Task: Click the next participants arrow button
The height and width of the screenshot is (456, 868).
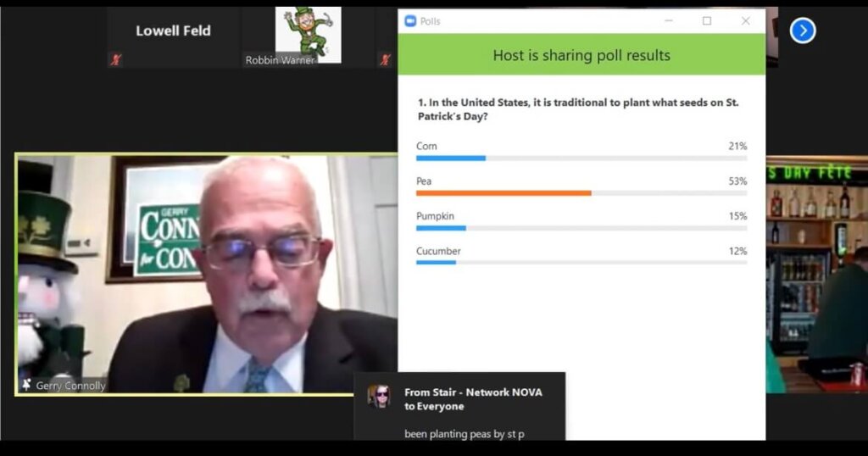Action: [x=803, y=31]
